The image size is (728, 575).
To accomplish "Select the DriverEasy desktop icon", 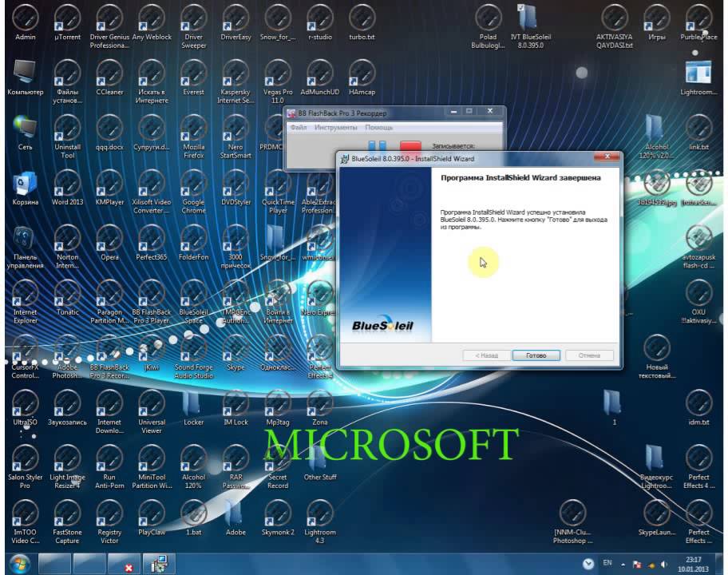I will [x=235, y=22].
